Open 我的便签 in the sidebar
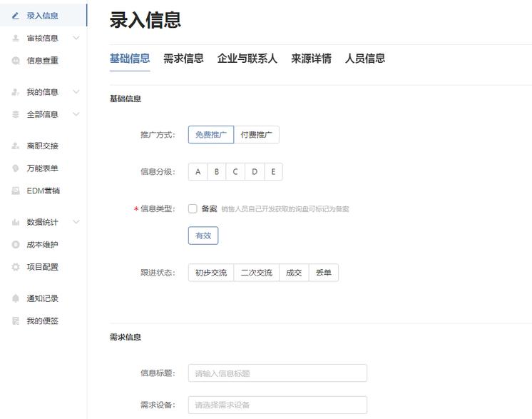The height and width of the screenshot is (419, 532). coord(44,321)
